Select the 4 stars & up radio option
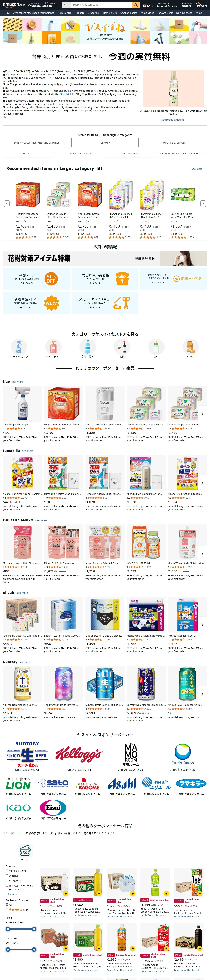The height and width of the screenshot is (980, 210). point(7,910)
